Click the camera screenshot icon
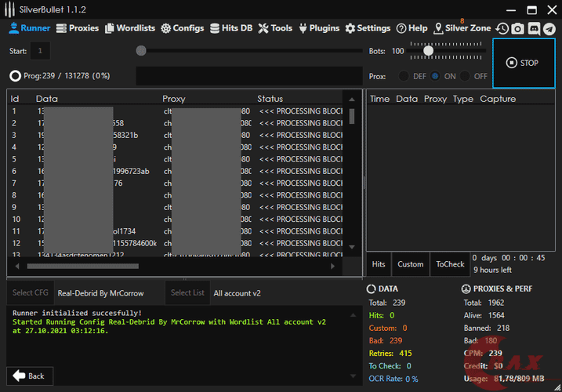Image resolution: width=562 pixels, height=392 pixels. click(517, 28)
